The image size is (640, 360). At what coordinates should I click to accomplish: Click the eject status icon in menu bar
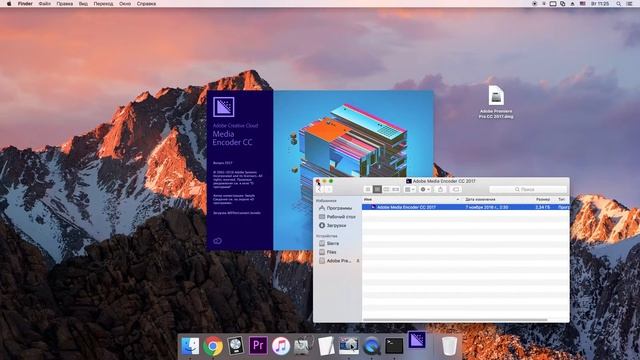[572, 4]
